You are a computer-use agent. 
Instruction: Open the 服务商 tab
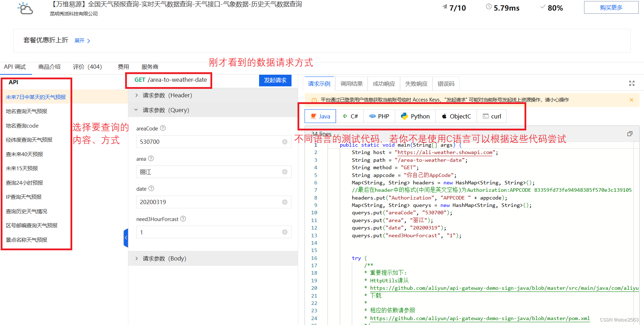point(150,67)
